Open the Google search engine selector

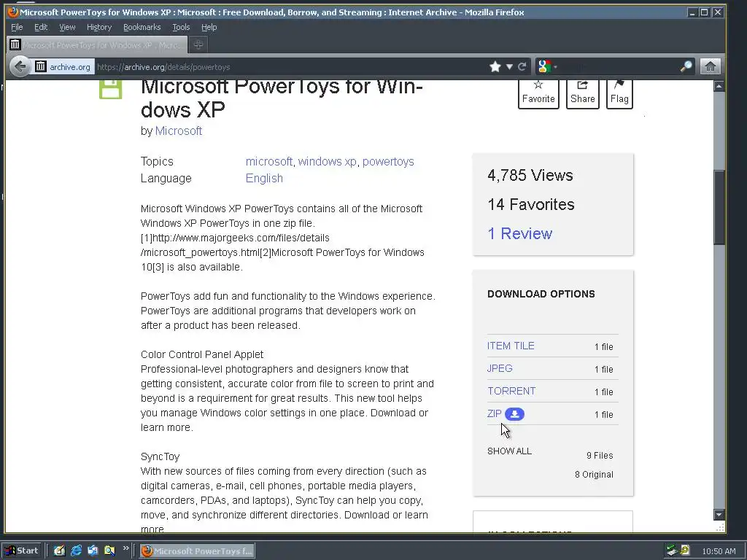pyautogui.click(x=546, y=66)
